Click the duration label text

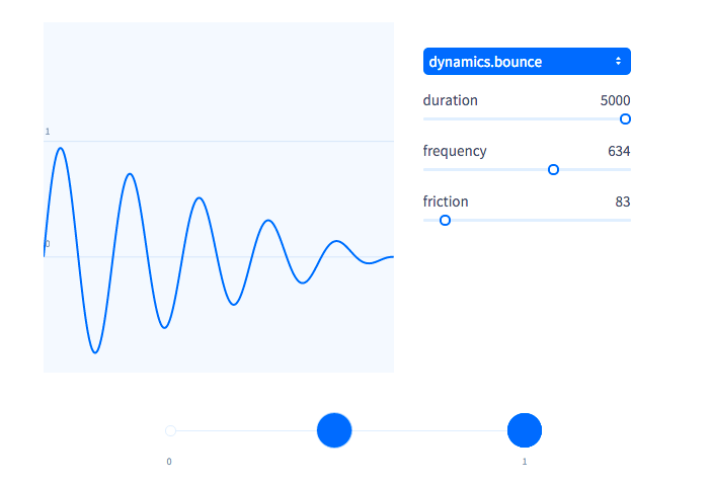(x=450, y=100)
